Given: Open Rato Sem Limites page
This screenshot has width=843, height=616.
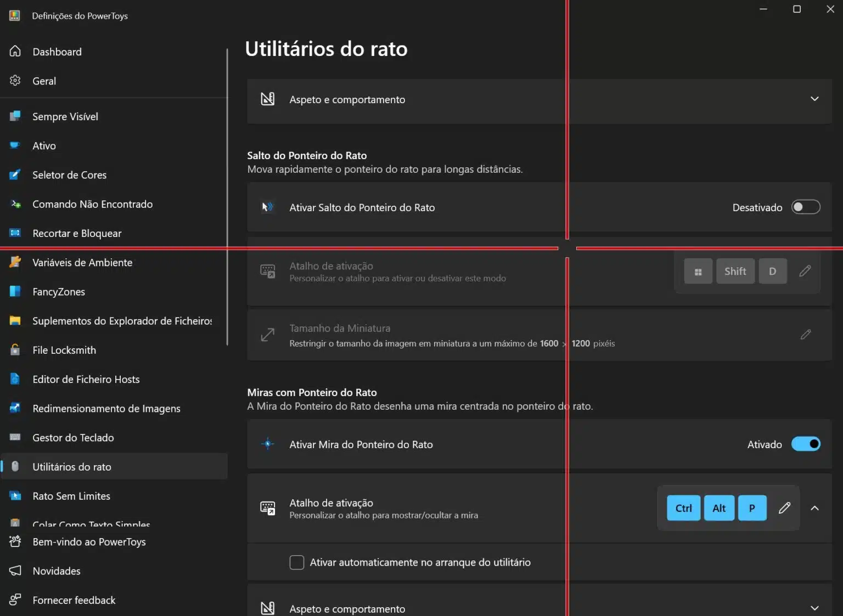Looking at the screenshot, I should (114, 496).
